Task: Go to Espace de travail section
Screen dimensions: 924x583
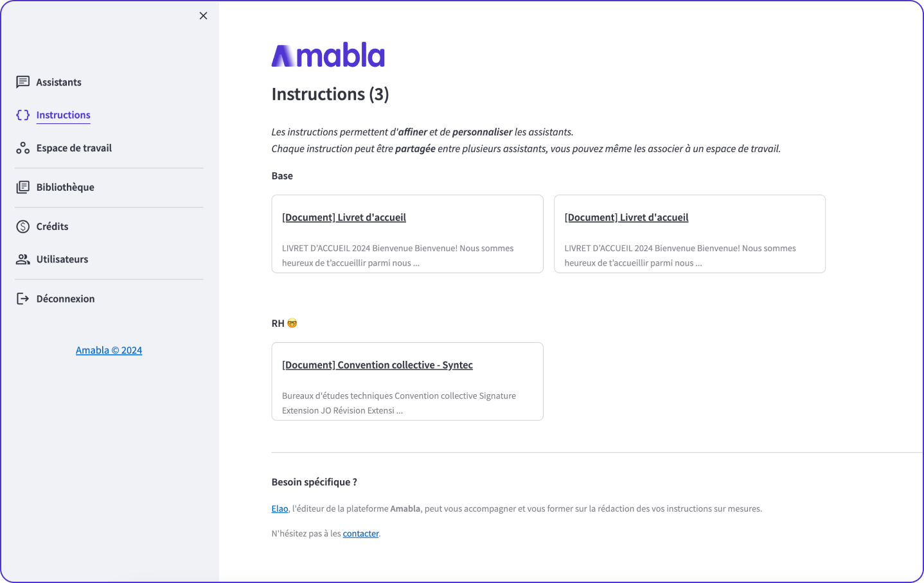Action: 74,148
